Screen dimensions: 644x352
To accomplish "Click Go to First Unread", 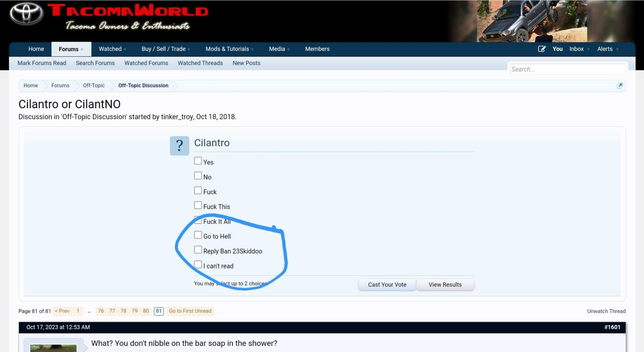I will click(190, 311).
